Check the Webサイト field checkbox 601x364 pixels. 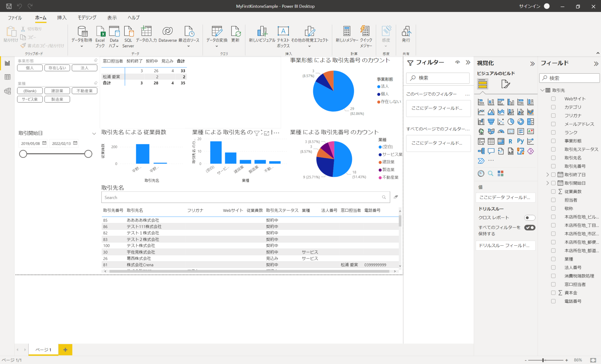554,98
